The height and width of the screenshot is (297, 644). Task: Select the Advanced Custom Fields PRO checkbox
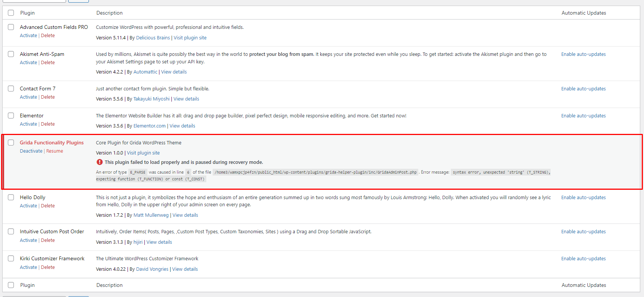coord(11,27)
